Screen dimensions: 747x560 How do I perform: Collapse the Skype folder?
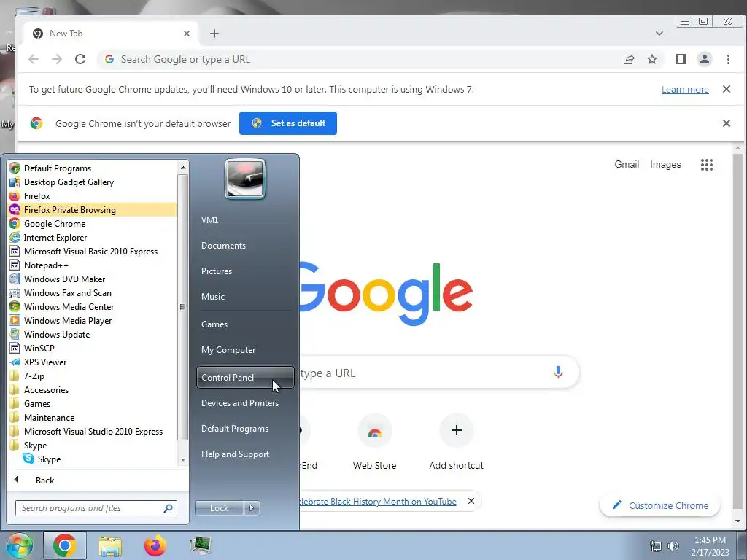click(x=92, y=446)
